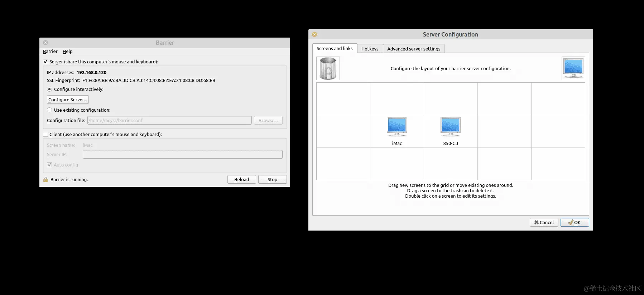This screenshot has height=295, width=644.
Task: Click the Browse button for configuration file
Action: pos(268,120)
